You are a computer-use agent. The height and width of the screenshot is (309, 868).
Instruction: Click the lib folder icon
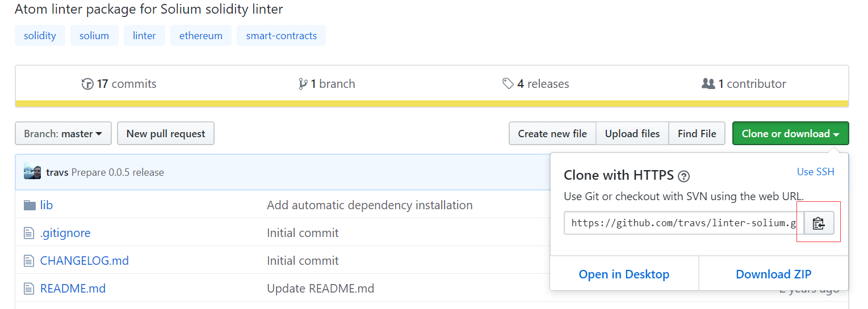(x=30, y=205)
